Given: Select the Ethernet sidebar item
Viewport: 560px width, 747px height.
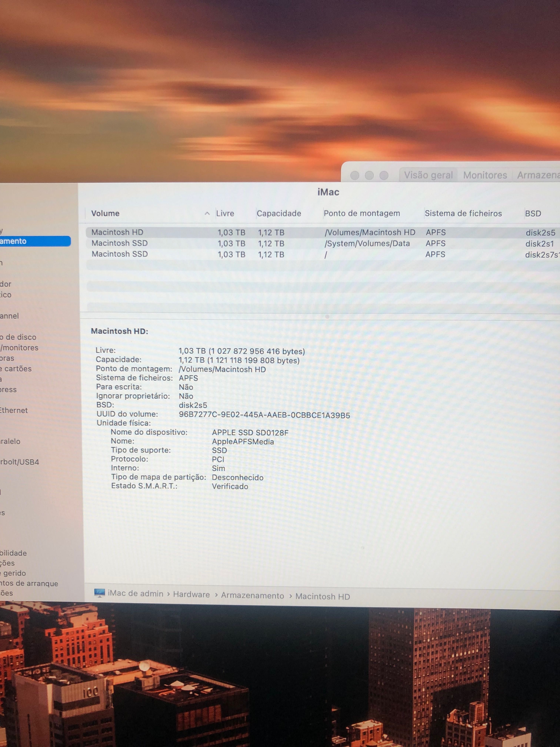Looking at the screenshot, I should [14, 410].
